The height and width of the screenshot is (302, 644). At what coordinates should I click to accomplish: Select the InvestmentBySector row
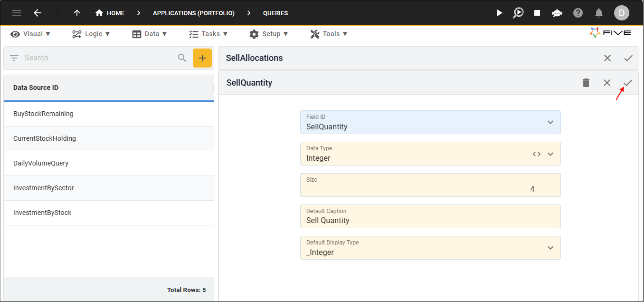coord(109,188)
